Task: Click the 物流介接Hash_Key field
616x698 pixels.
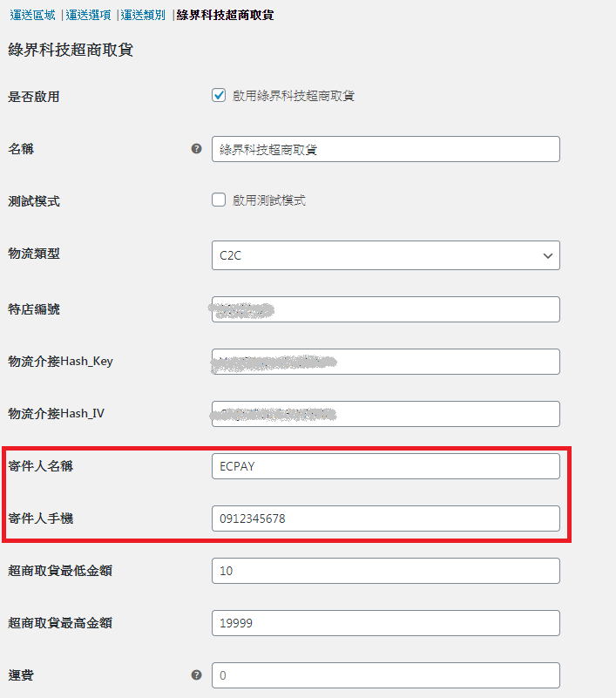Action: (x=385, y=362)
